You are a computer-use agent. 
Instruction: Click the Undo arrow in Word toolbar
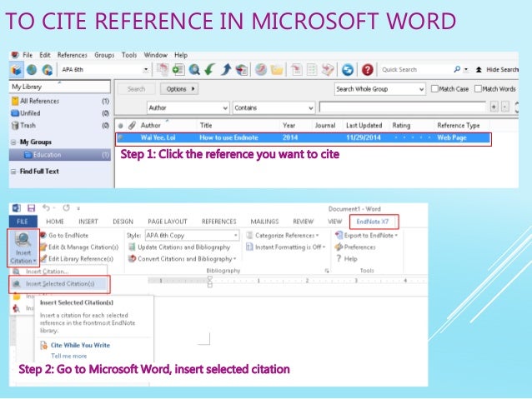pos(46,207)
